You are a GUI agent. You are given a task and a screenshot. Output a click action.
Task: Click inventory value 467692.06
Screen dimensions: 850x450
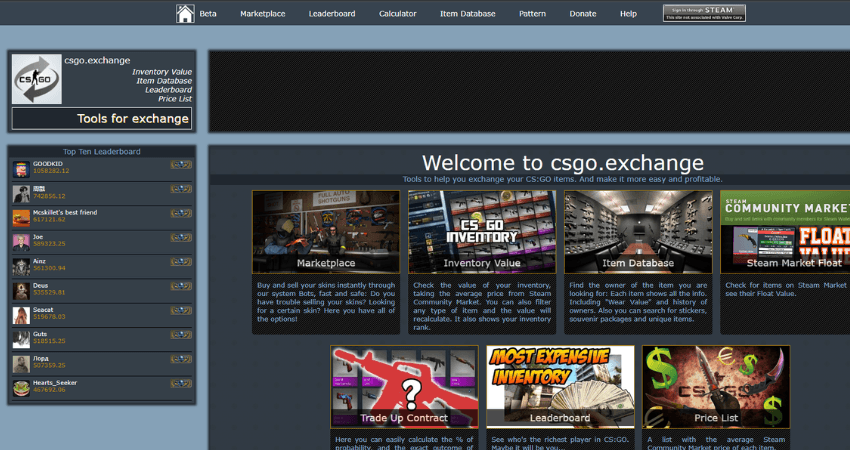(x=49, y=390)
